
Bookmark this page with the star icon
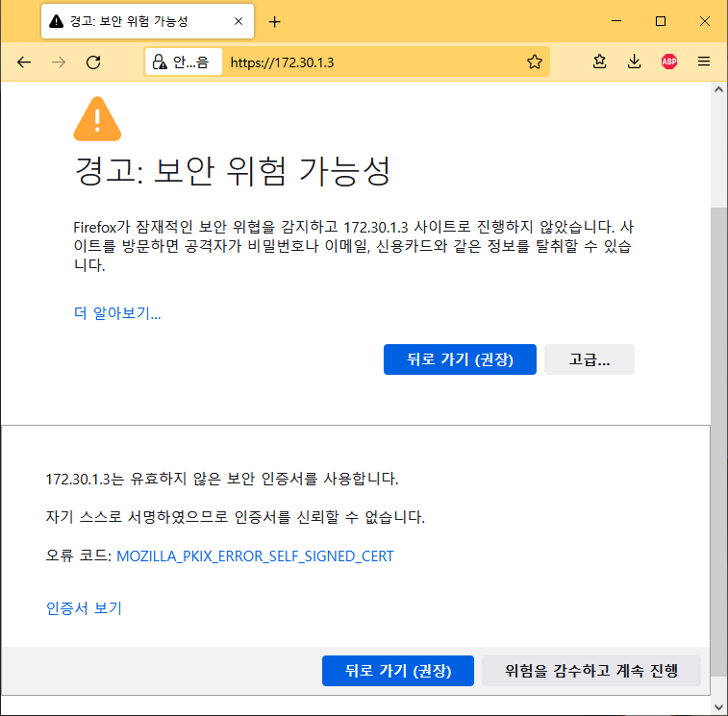[x=535, y=62]
